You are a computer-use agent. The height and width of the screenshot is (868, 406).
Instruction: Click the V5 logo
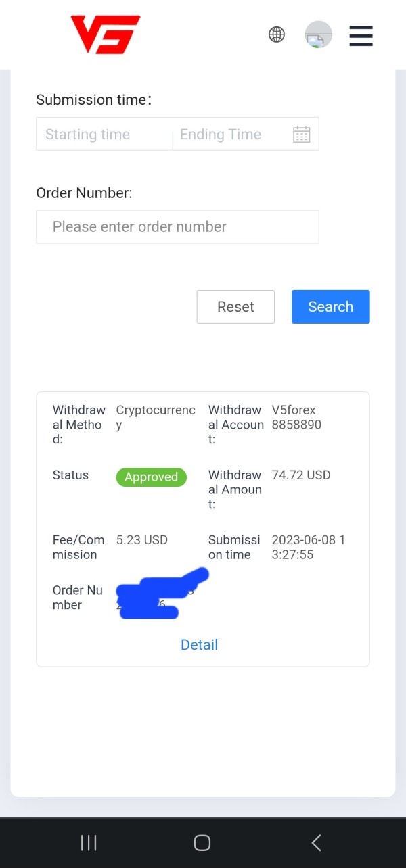[105, 34]
